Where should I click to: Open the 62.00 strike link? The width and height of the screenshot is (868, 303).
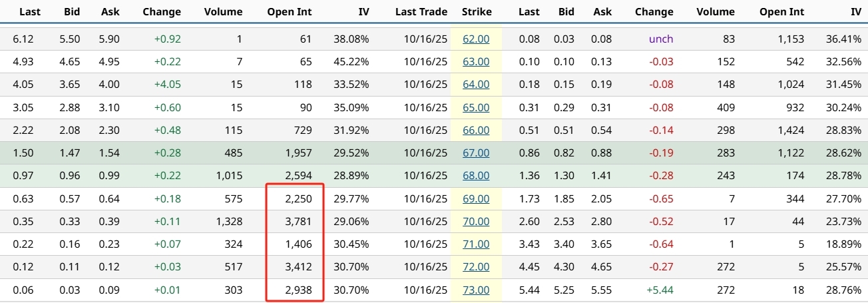pos(476,39)
